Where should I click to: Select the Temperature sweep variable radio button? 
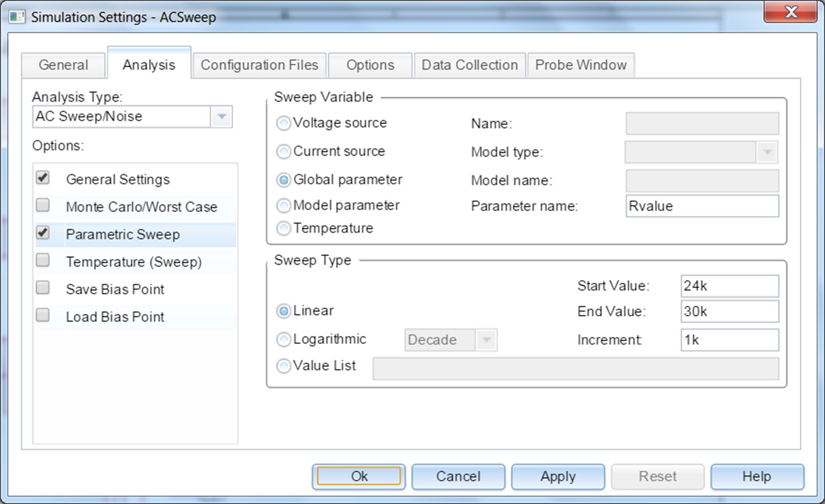pyautogui.click(x=284, y=229)
